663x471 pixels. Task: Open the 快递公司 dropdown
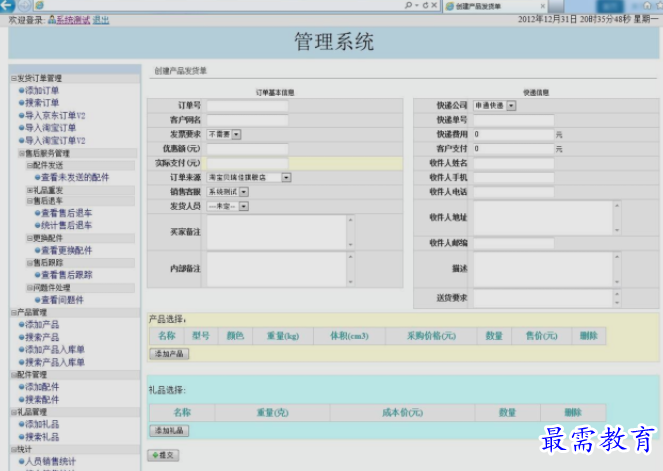point(495,106)
